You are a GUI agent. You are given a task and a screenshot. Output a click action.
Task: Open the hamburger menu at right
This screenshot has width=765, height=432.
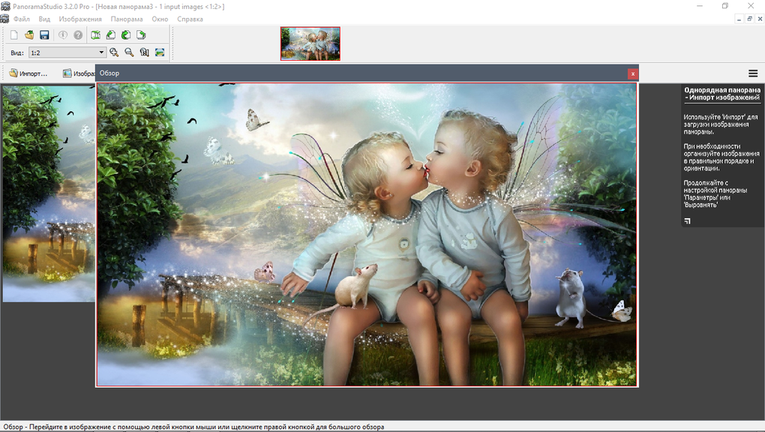[x=753, y=73]
